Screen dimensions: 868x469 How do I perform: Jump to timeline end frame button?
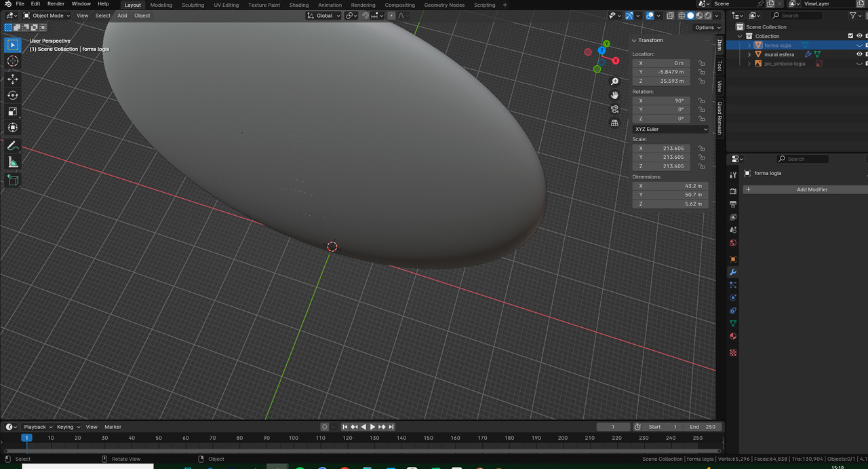point(391,427)
